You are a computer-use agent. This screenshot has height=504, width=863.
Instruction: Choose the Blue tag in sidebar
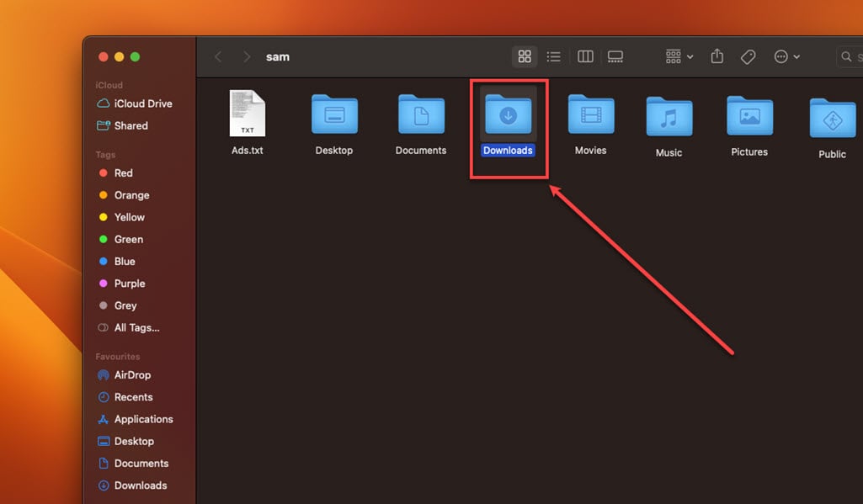pos(117,261)
